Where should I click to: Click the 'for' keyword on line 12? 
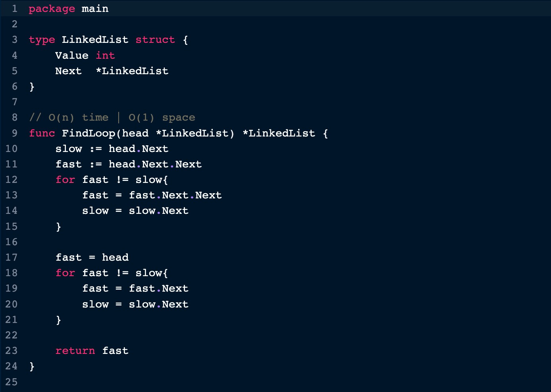[x=65, y=180]
